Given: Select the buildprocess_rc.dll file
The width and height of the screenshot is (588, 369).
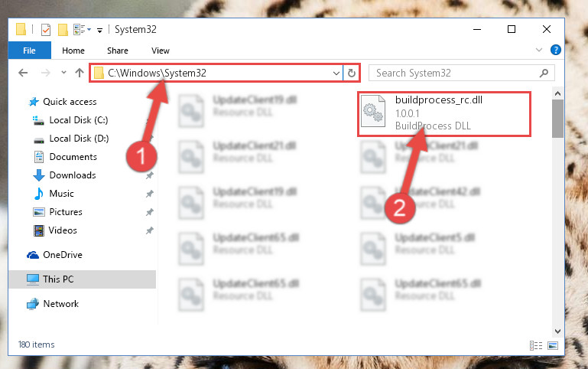Looking at the screenshot, I should (444, 113).
